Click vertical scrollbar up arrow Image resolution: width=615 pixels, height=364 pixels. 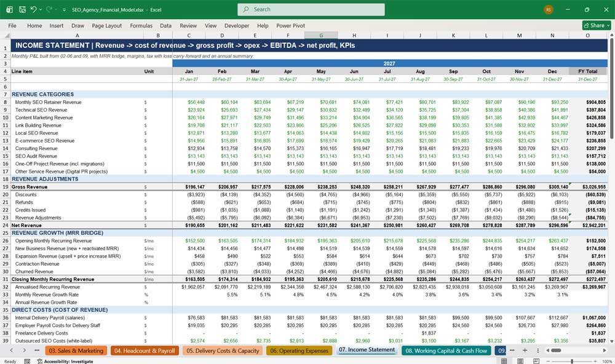click(x=611, y=35)
